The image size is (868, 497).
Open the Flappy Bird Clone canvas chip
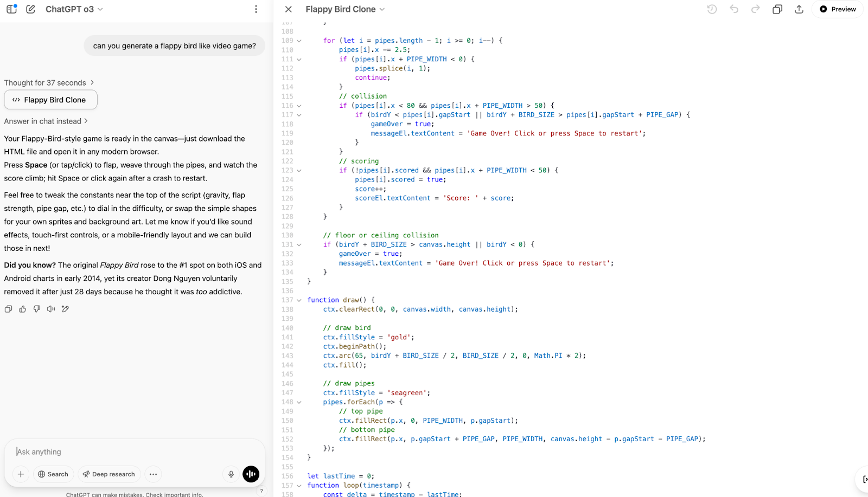tap(50, 100)
